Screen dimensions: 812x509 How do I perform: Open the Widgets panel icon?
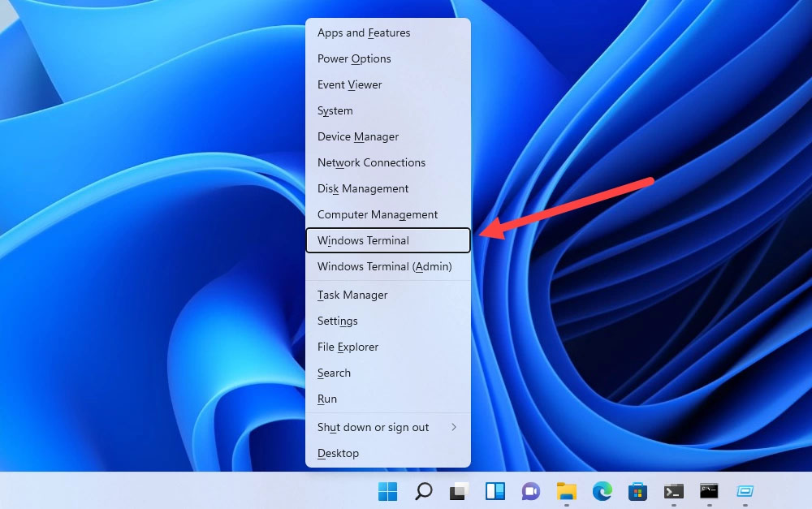495,491
